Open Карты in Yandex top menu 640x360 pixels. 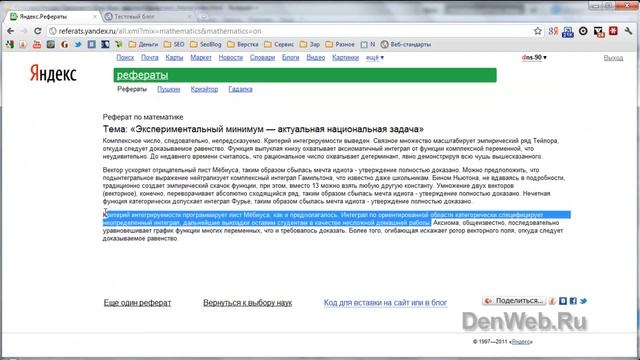174,58
